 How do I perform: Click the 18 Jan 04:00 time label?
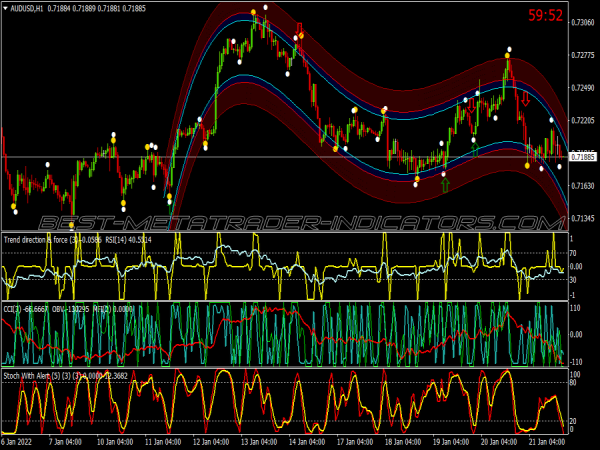tap(403, 442)
